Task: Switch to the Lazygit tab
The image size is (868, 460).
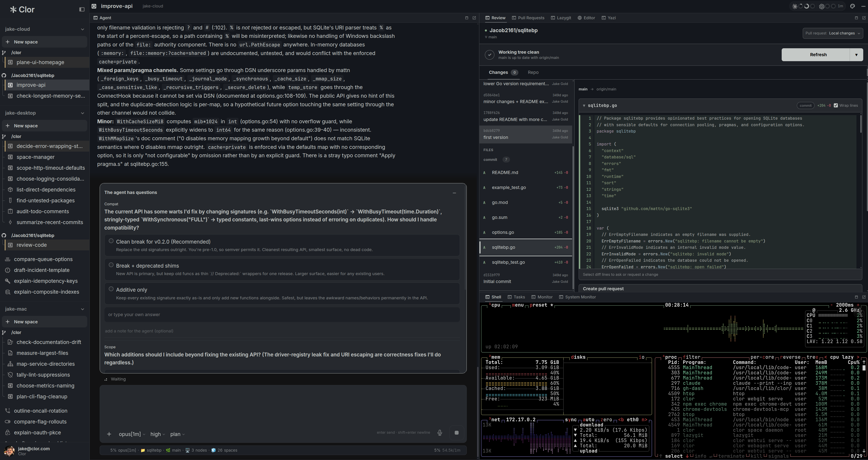Action: 561,18
